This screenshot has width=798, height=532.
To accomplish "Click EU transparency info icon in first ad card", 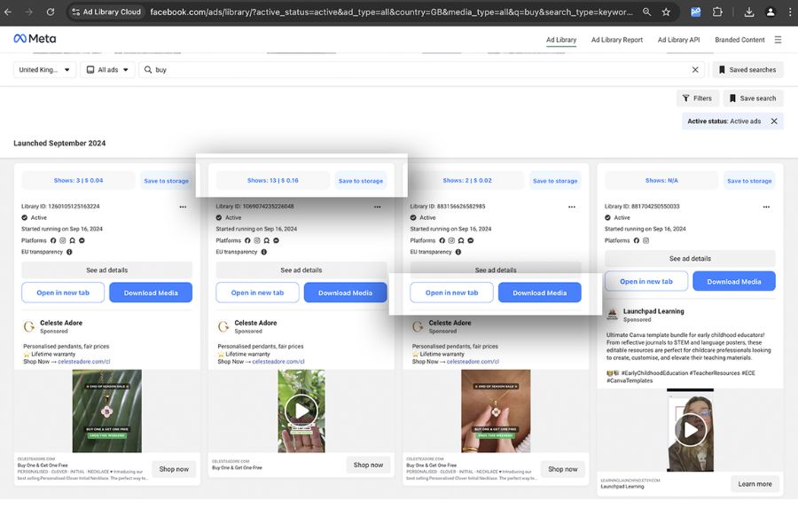I will [x=69, y=252].
